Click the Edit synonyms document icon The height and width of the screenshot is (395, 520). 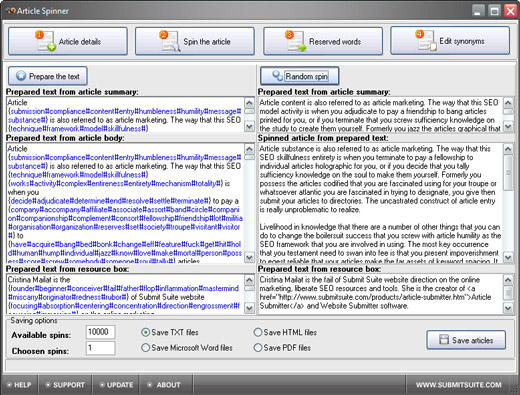pyautogui.click(x=425, y=41)
